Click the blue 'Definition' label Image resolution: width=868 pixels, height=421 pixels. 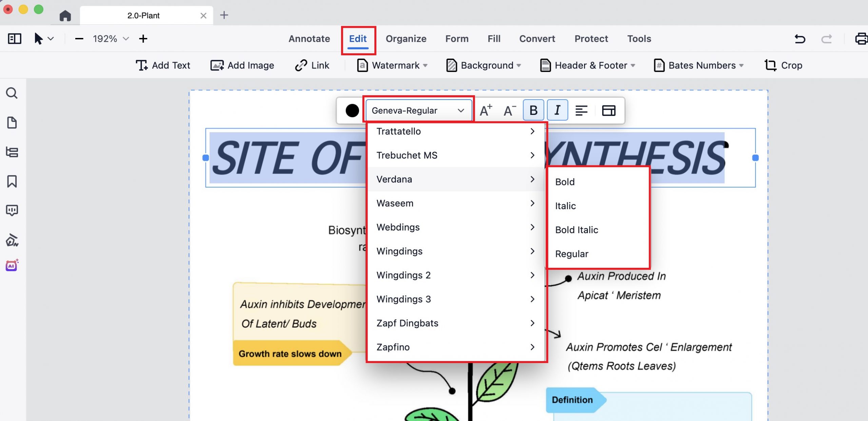pyautogui.click(x=572, y=400)
